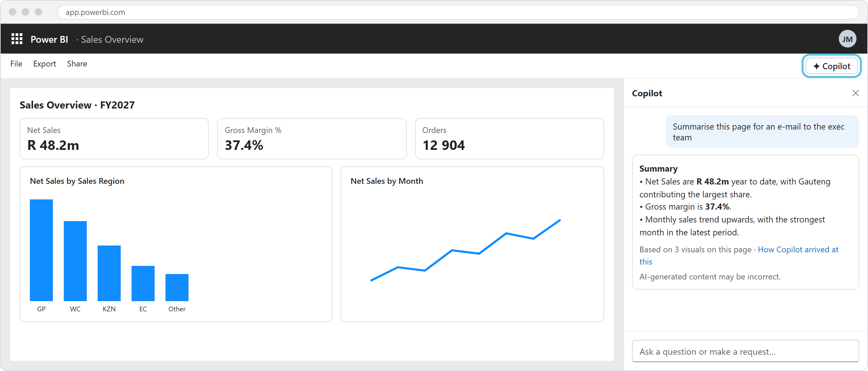Click the GP bar in region chart
Viewport: 868px width, 371px height.
pos(41,250)
